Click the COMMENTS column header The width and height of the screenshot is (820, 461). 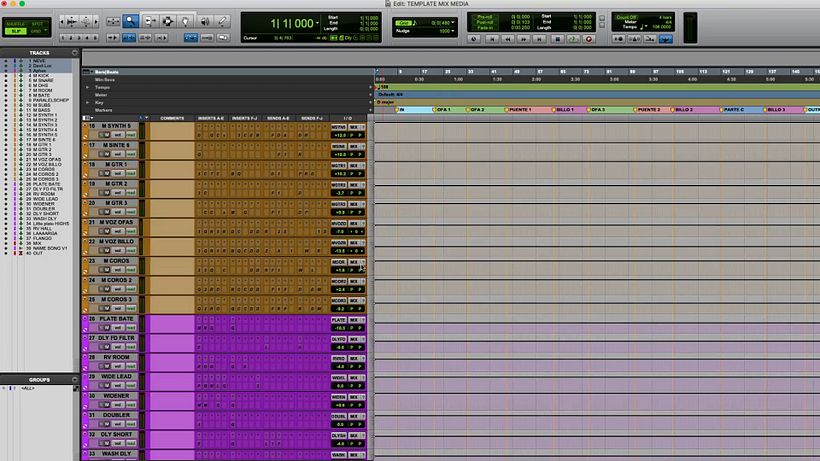tap(172, 118)
